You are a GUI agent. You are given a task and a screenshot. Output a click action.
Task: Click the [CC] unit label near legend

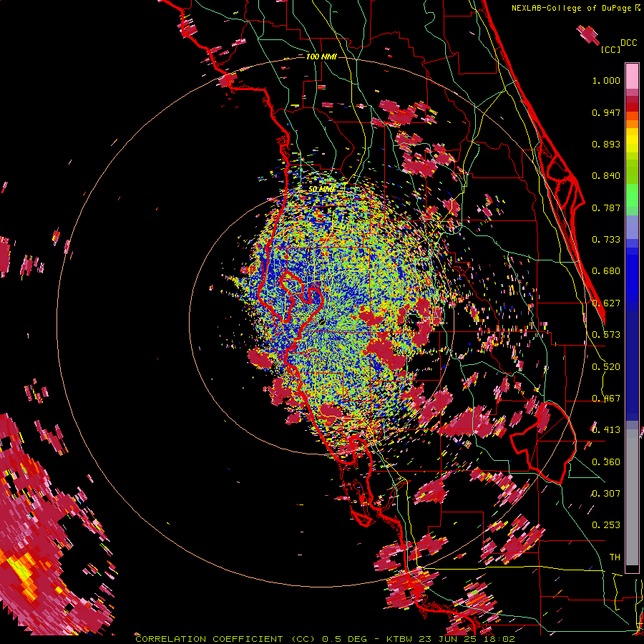coord(610,49)
